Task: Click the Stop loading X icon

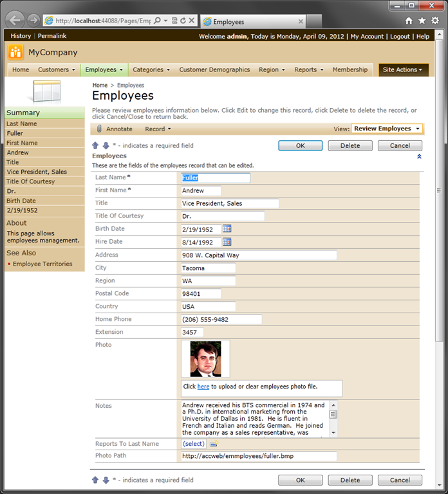Action: (191, 21)
